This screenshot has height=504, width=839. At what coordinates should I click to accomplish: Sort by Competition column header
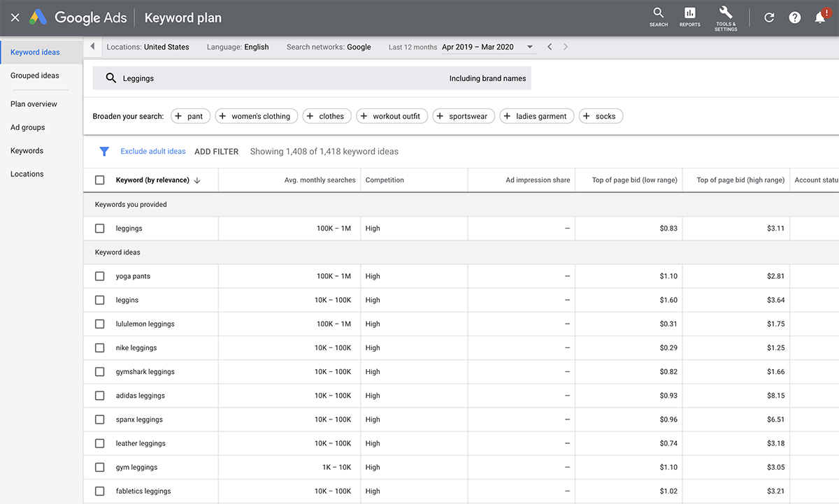click(385, 180)
